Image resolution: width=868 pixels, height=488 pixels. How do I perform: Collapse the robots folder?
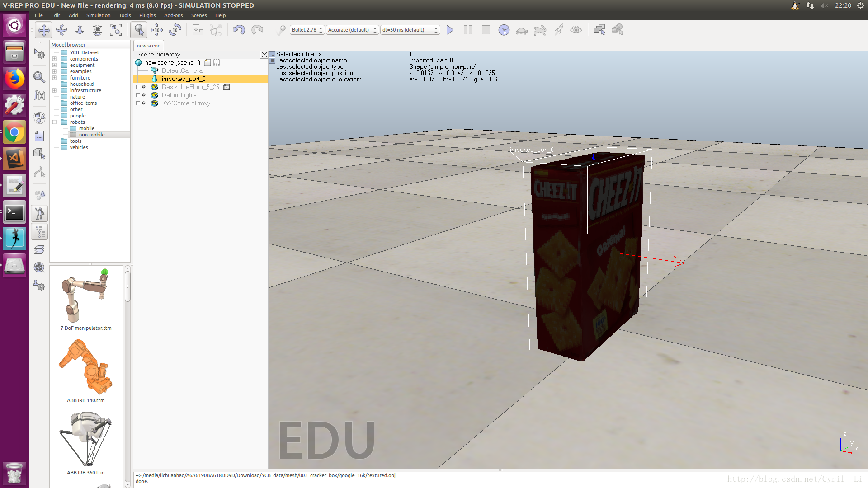54,122
